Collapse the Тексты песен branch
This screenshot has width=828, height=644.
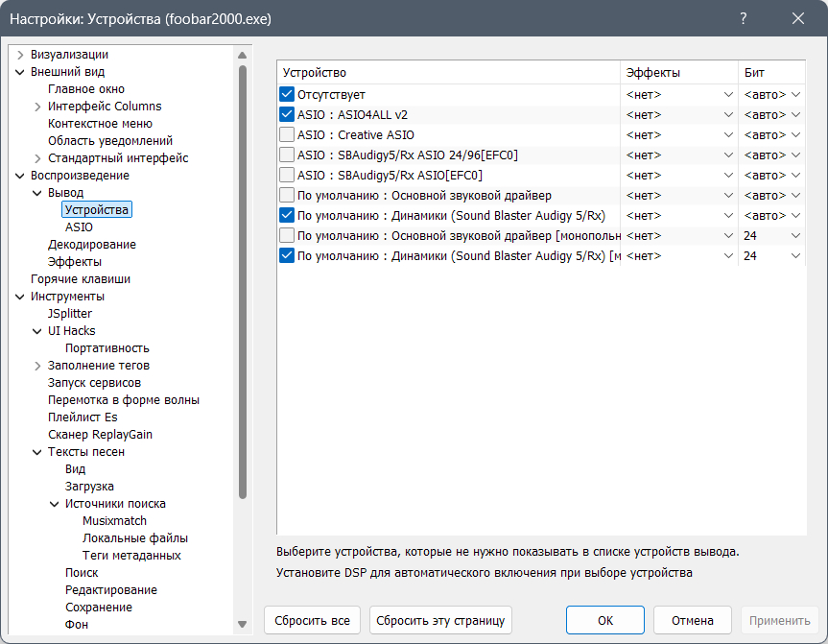pyautogui.click(x=37, y=452)
